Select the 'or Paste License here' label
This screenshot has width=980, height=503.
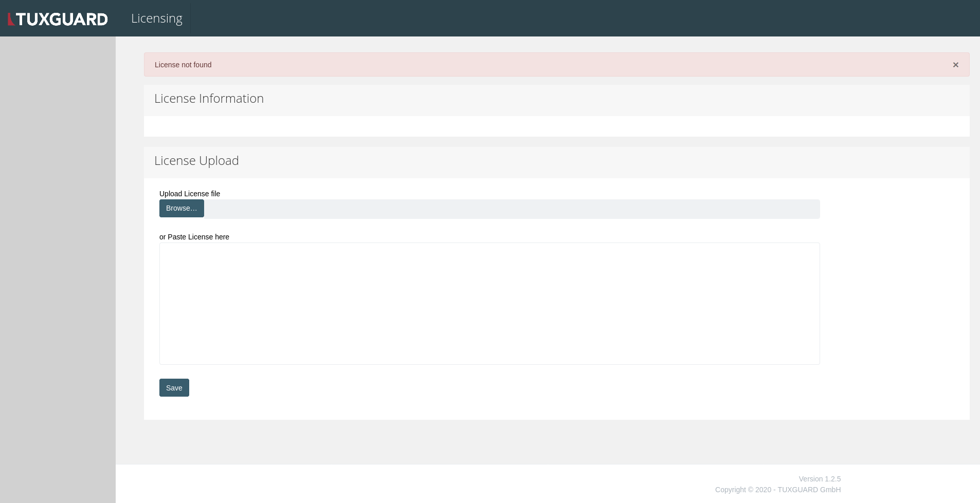194,237
